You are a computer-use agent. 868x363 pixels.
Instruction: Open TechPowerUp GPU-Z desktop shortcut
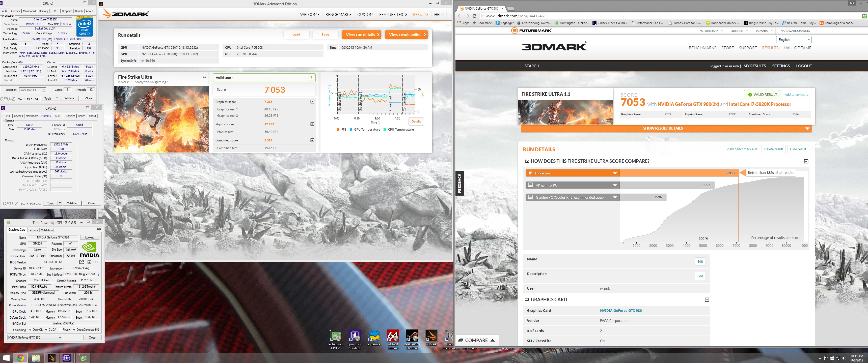[x=335, y=339]
